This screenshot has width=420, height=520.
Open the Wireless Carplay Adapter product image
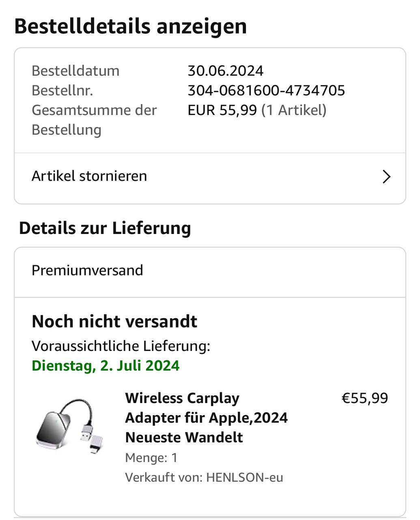click(x=69, y=427)
